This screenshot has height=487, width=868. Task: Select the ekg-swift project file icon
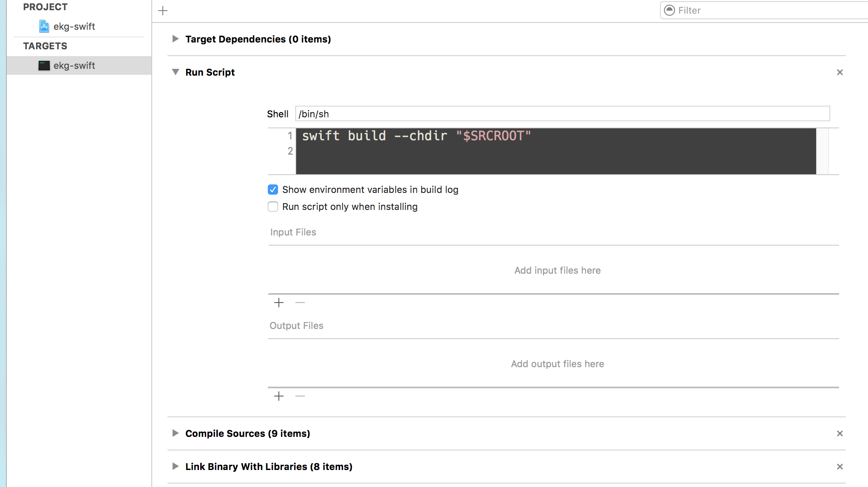(x=44, y=26)
